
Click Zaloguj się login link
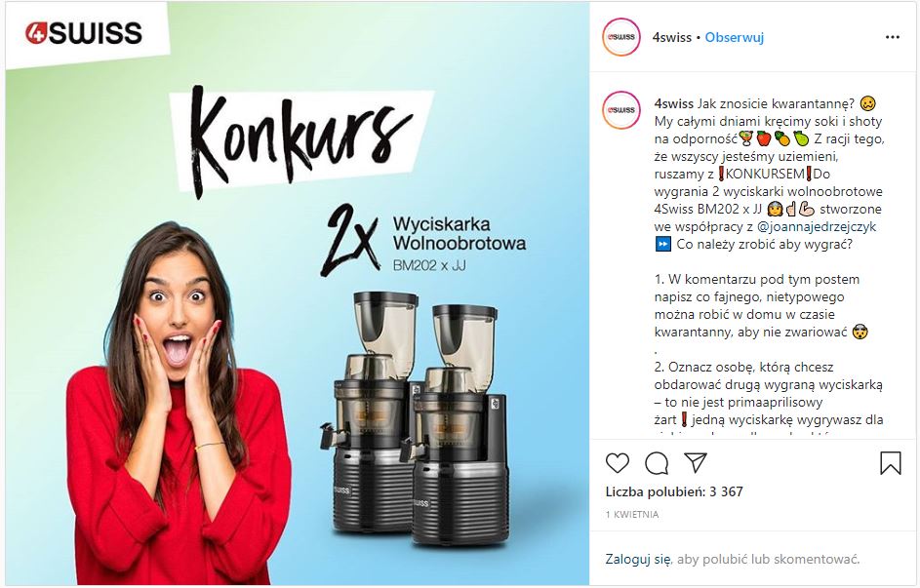click(638, 560)
